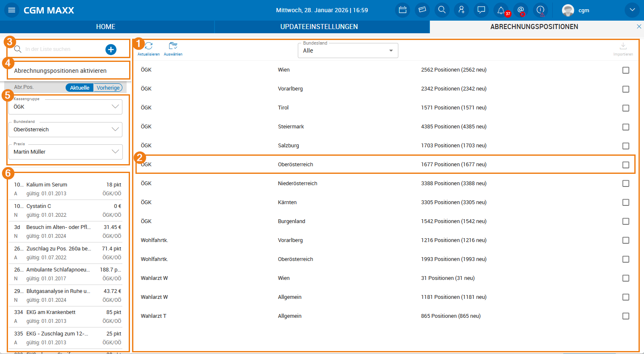Viewport: 644px width, 354px height.
Task: Open the Bundesland Alle dropdown
Action: pos(348,51)
